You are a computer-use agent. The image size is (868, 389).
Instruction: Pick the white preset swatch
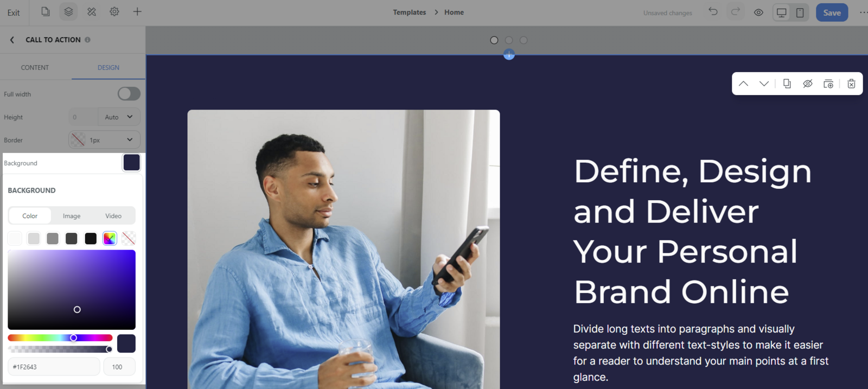pyautogui.click(x=15, y=238)
